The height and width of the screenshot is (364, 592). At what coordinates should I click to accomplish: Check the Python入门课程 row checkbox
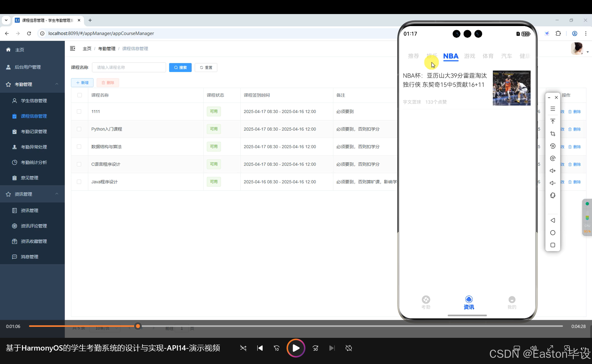pos(79,129)
